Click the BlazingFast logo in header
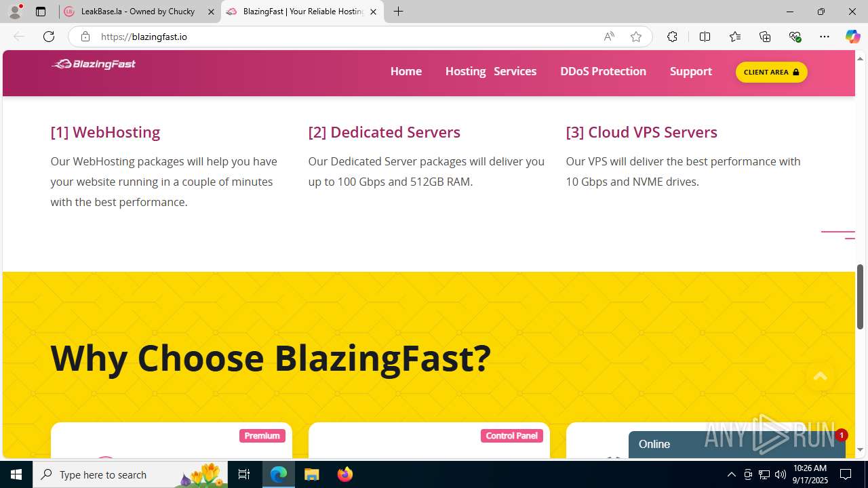Screen dimensions: 868x488 [x=94, y=64]
